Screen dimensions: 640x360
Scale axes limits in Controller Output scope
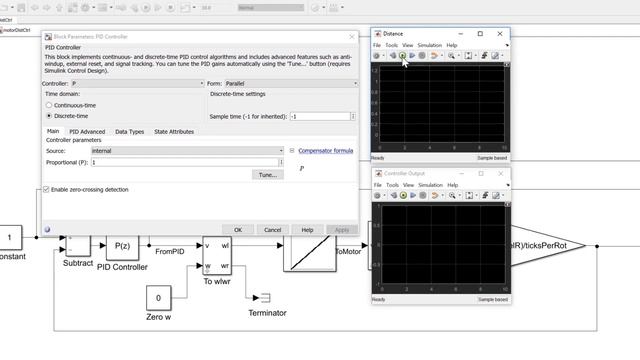click(x=469, y=196)
